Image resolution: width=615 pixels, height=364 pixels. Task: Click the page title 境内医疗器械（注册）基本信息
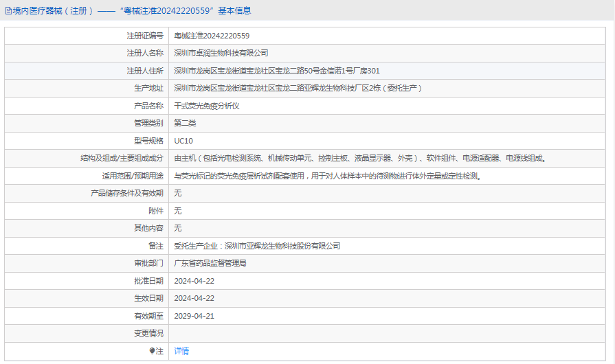point(132,11)
